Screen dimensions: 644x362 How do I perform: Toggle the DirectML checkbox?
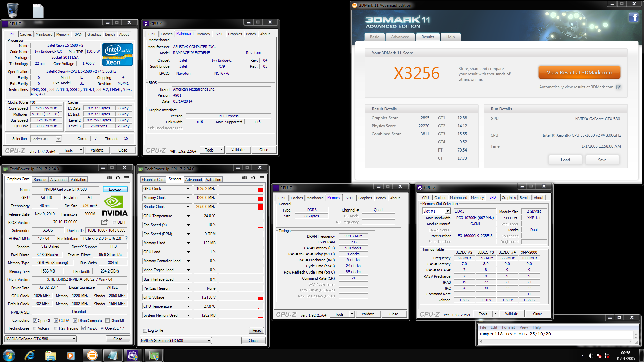pos(107,321)
